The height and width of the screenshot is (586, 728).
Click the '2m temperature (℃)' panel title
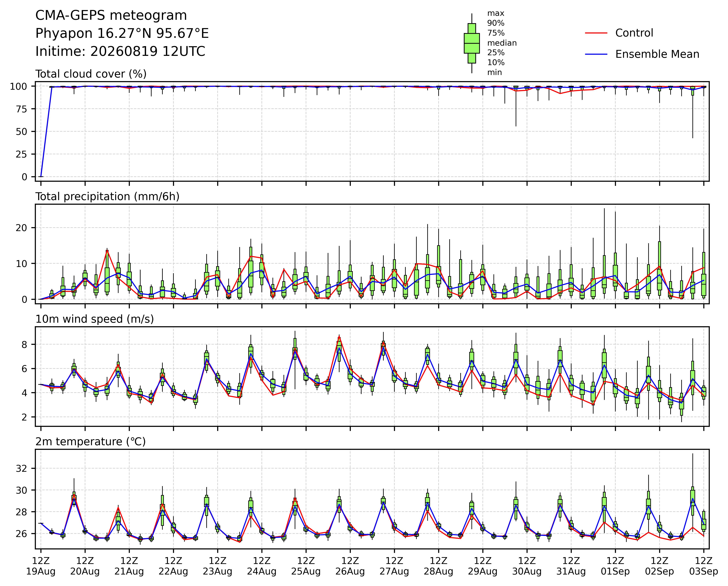pos(90,442)
